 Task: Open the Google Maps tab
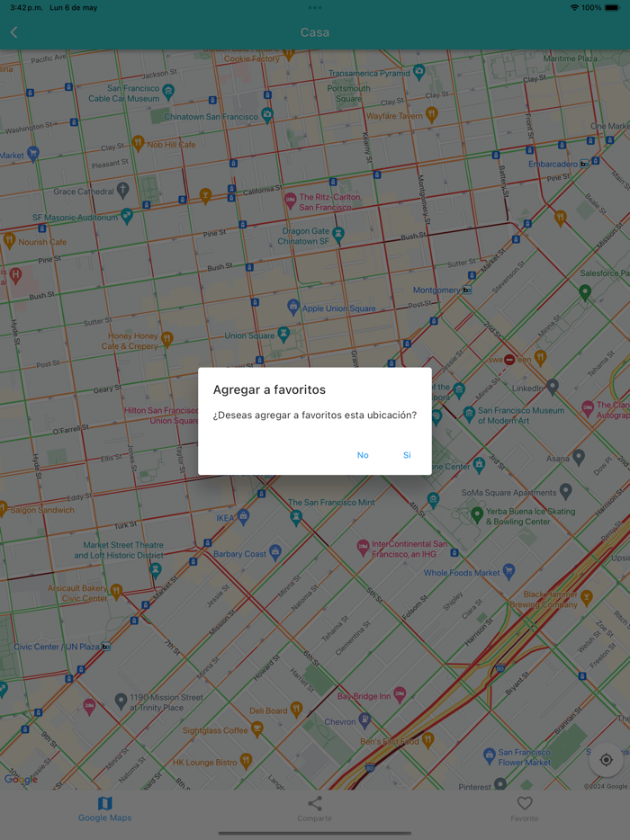point(104,809)
